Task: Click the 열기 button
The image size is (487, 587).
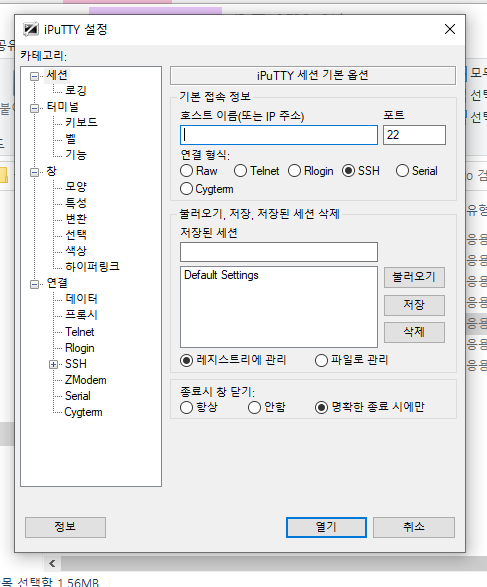Action: pos(326,527)
